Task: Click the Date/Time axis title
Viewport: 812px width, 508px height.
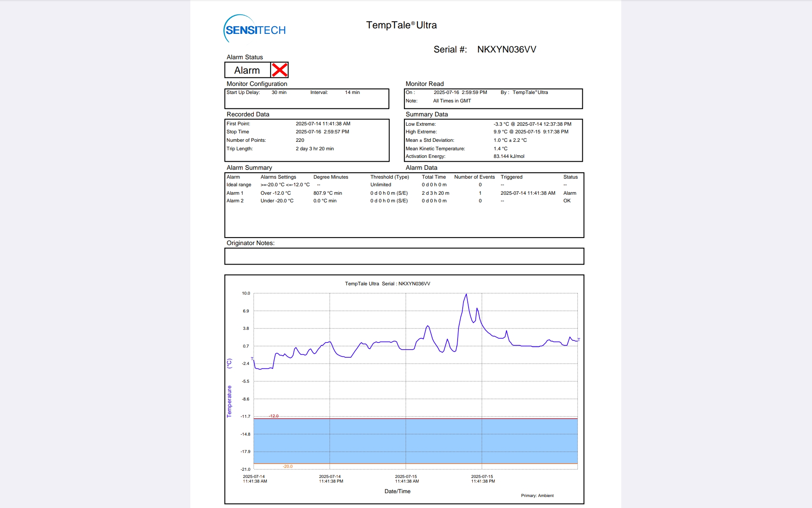Action: pos(397,491)
